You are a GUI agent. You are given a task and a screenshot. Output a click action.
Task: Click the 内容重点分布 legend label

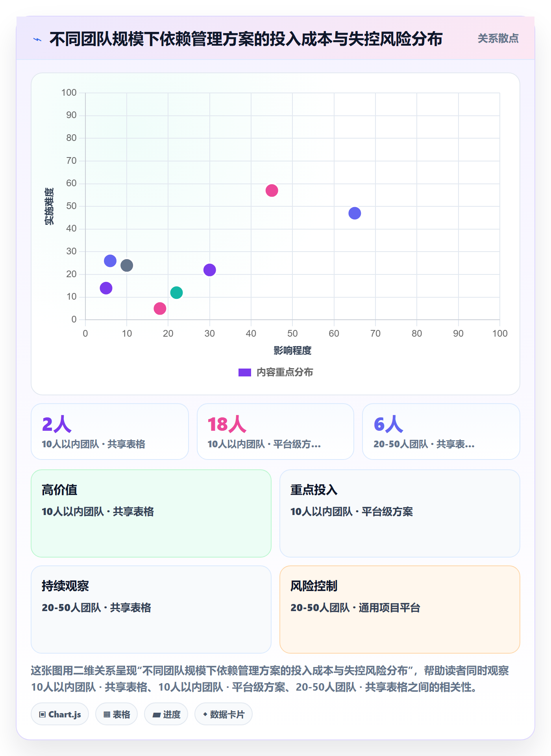[285, 372]
